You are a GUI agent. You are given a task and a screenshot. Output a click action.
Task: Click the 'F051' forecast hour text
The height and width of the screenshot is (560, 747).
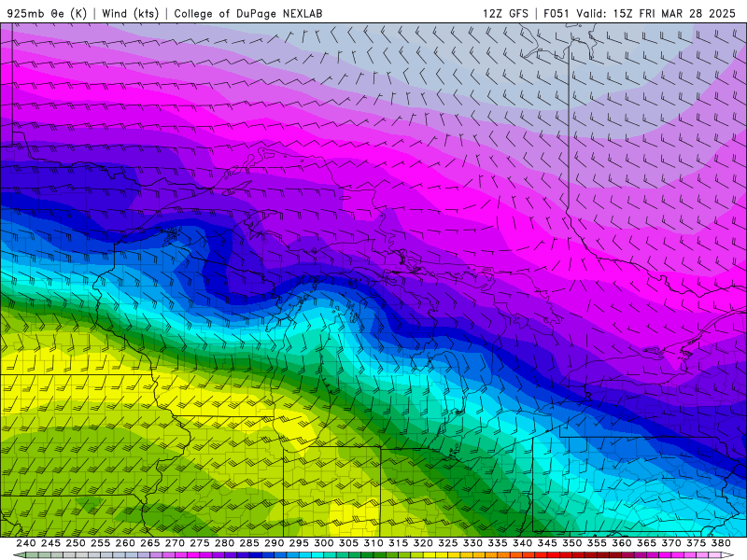(557, 13)
